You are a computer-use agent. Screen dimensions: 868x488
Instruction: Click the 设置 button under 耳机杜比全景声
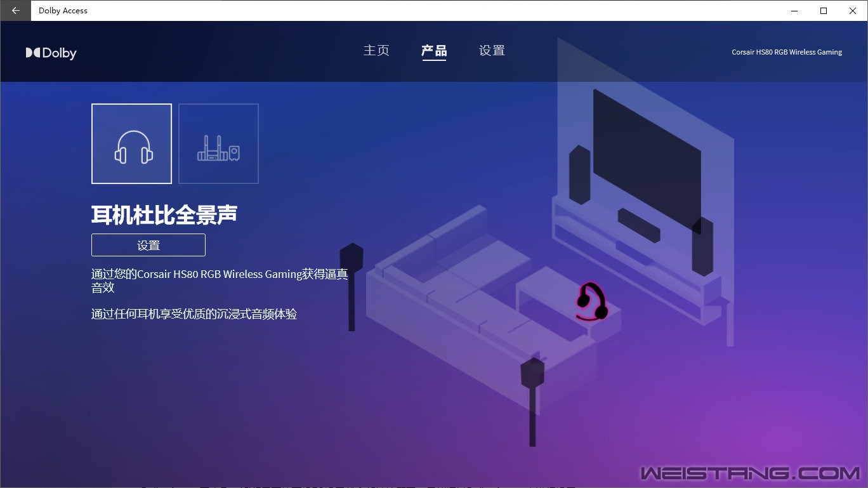point(148,245)
